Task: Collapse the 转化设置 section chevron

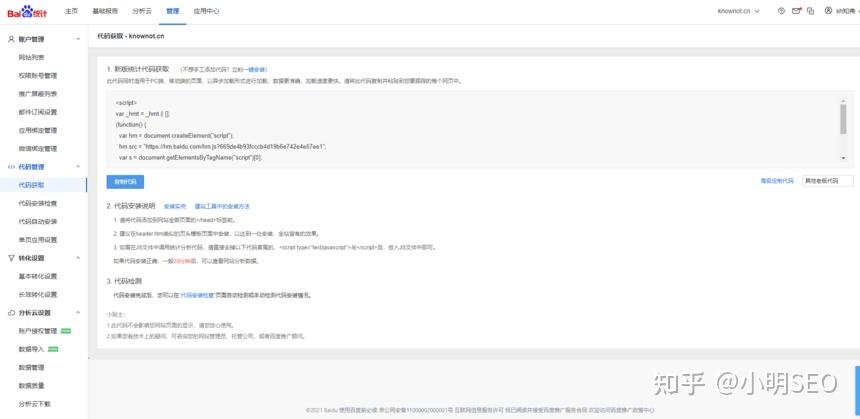Action: pyautogui.click(x=77, y=258)
